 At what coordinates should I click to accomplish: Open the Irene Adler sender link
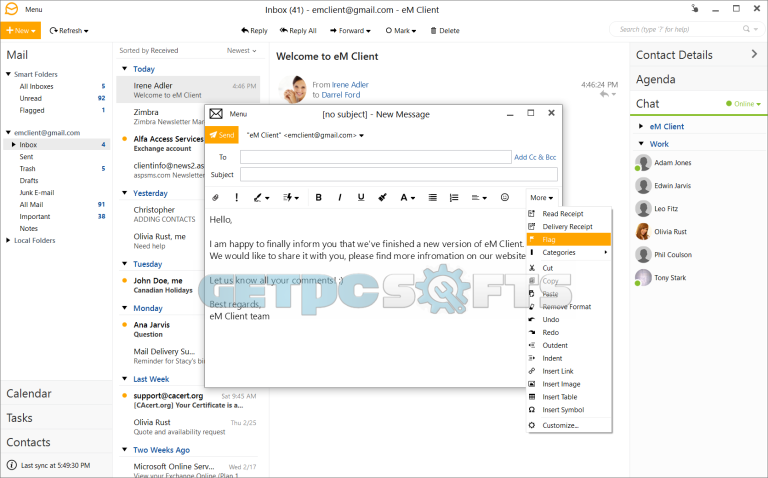click(x=350, y=85)
